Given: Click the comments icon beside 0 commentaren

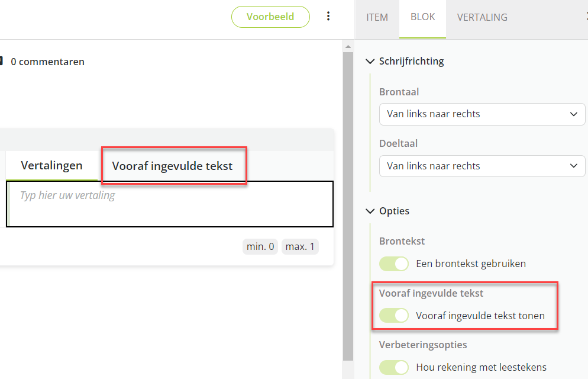Looking at the screenshot, I should (2, 61).
